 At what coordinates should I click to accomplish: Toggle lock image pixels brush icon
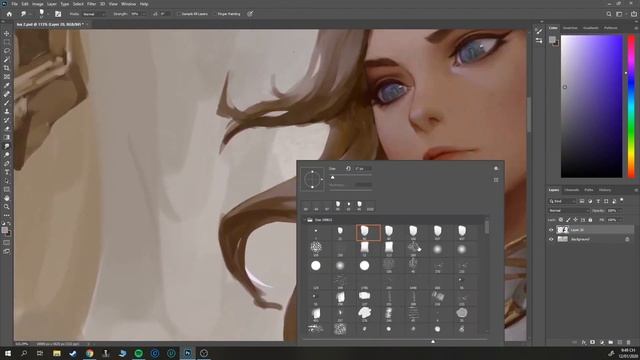click(x=568, y=220)
